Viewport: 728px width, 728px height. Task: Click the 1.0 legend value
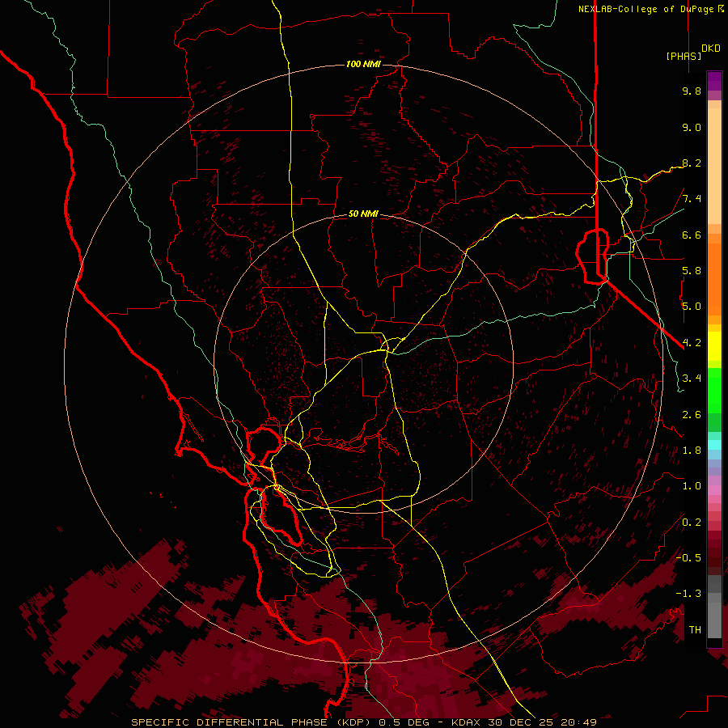click(692, 486)
